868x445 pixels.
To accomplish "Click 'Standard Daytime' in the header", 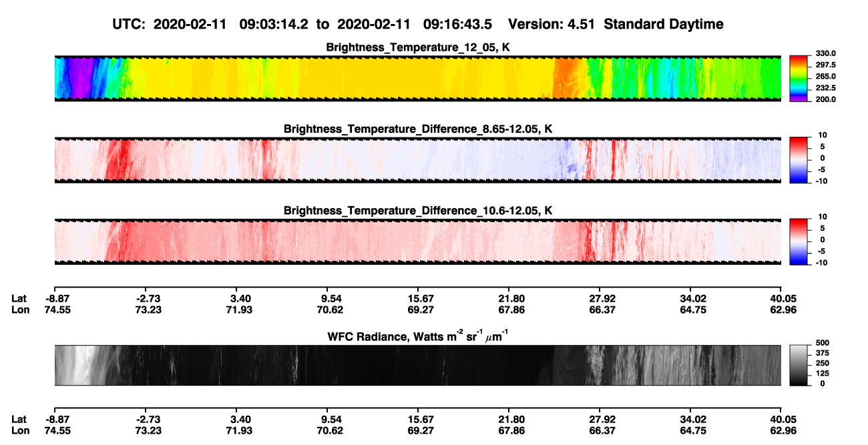I will (x=663, y=25).
